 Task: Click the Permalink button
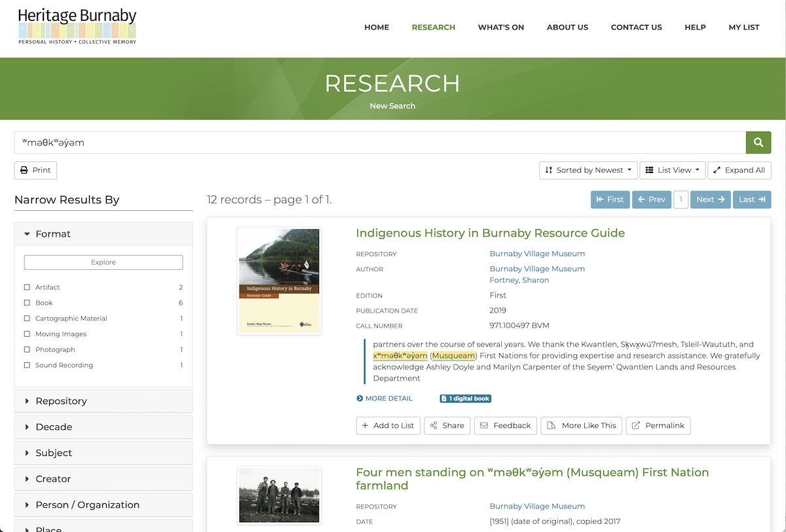click(658, 426)
